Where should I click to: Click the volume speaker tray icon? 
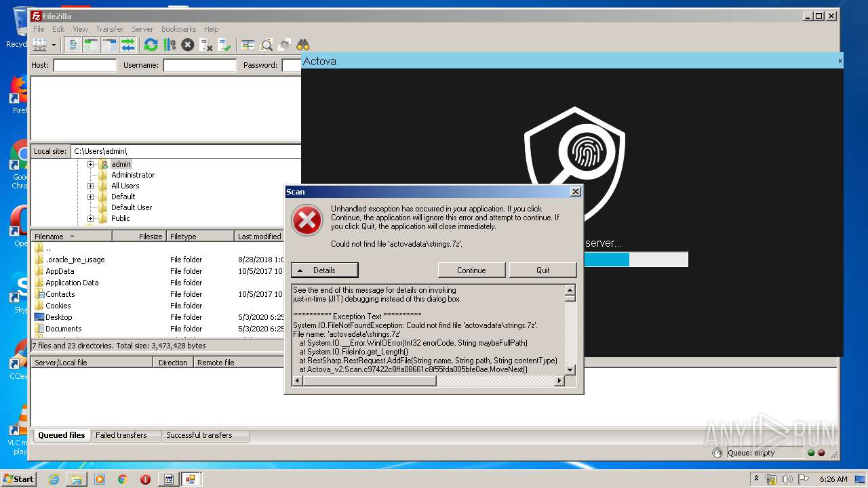(787, 479)
